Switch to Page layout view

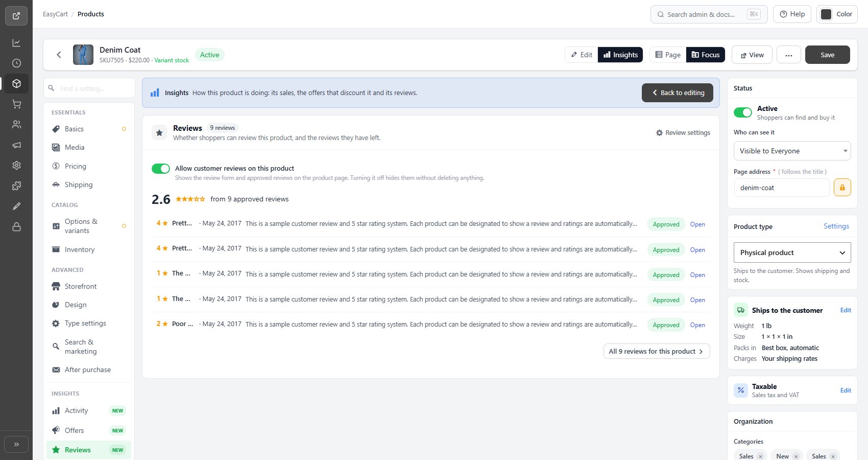[x=668, y=55]
